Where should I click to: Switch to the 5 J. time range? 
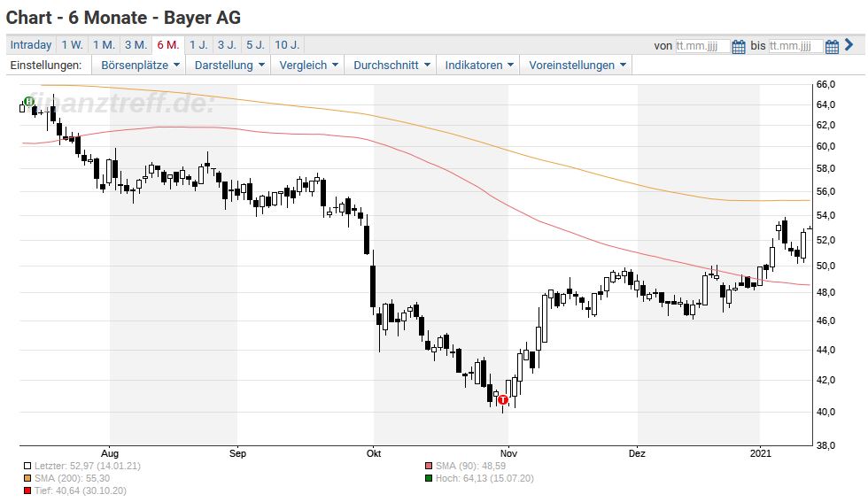(x=255, y=45)
